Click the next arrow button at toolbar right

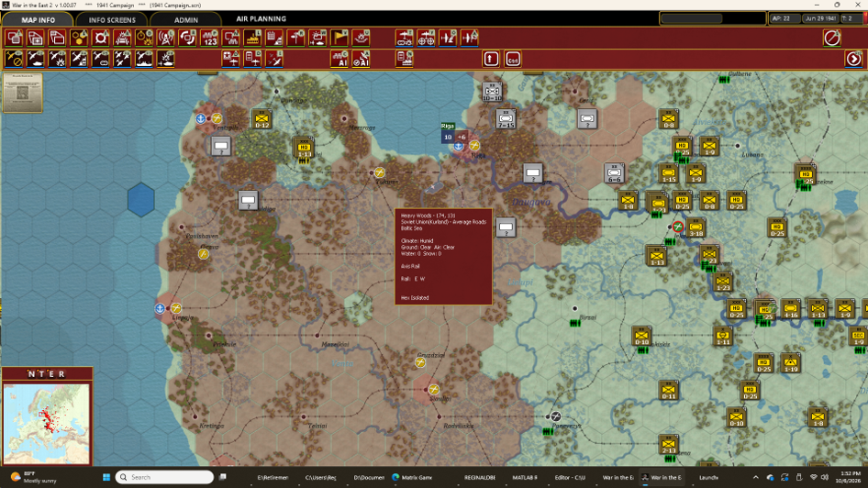tap(853, 59)
